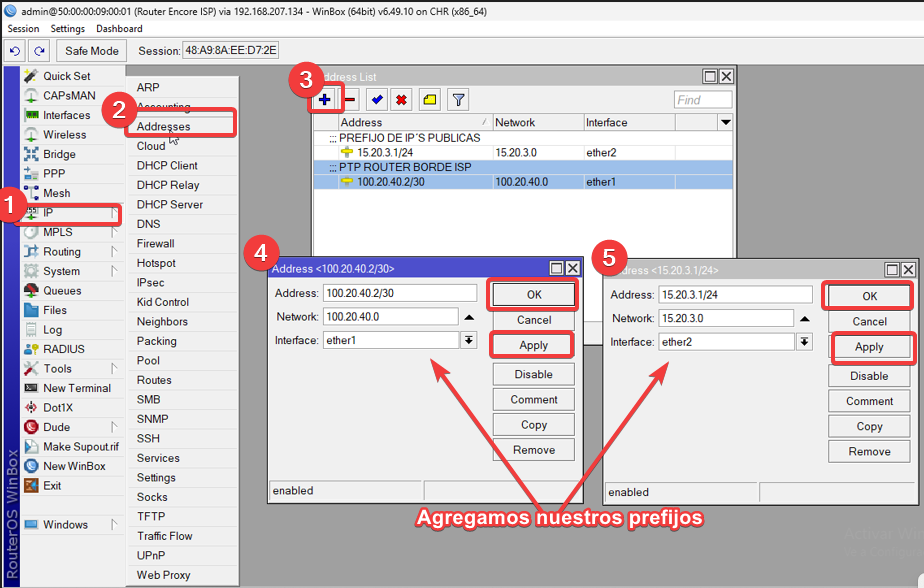This screenshot has height=588, width=924.
Task: Click the undo arrow in toolbar
Action: [x=16, y=50]
